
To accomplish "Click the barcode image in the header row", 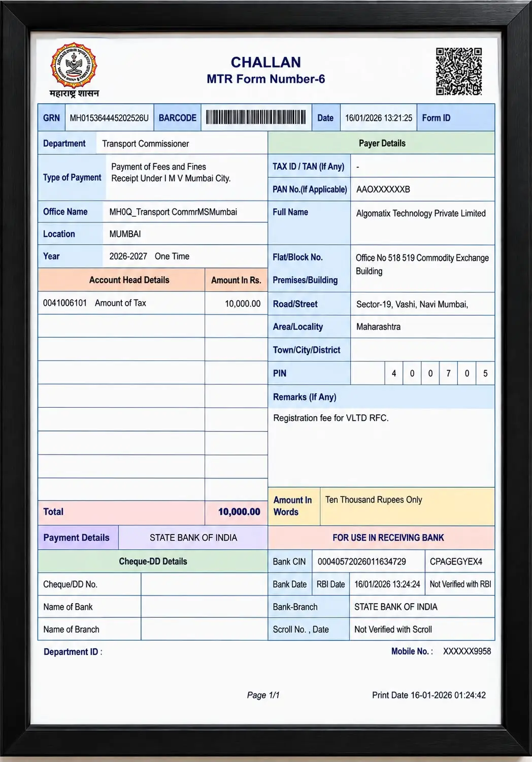I will [x=256, y=118].
